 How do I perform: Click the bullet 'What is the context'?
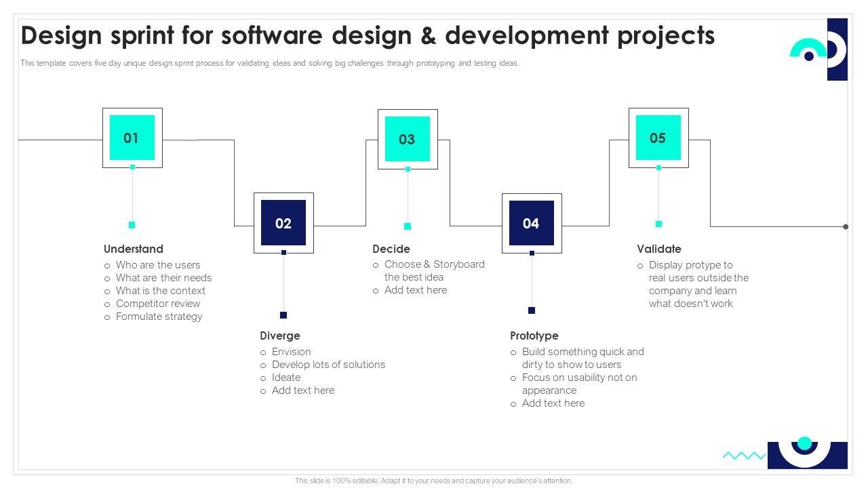(160, 291)
